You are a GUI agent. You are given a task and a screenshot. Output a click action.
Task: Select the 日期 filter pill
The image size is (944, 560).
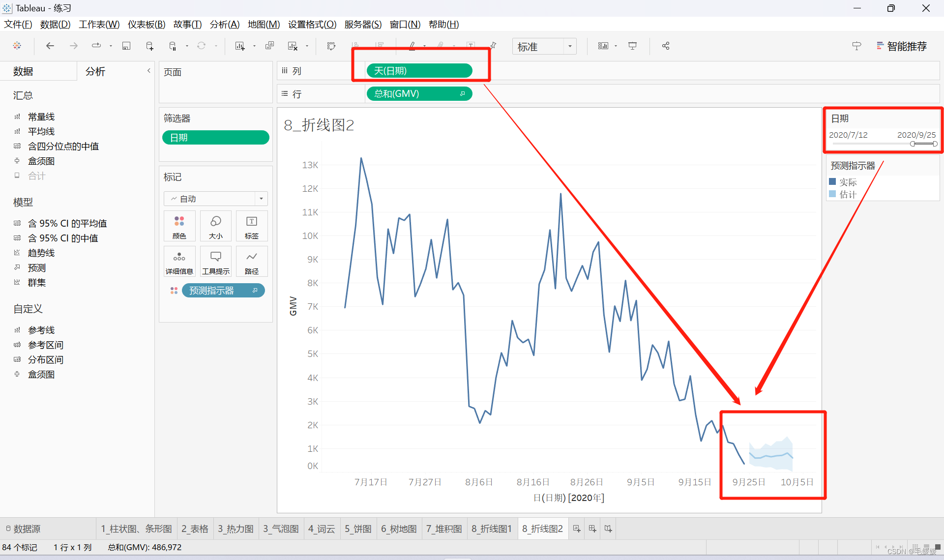pyautogui.click(x=216, y=138)
